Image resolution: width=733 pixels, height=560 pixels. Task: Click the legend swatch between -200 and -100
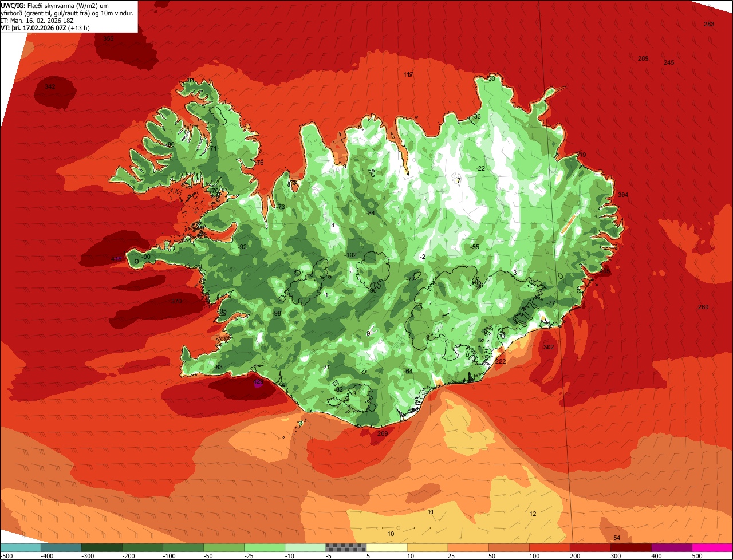(143, 547)
